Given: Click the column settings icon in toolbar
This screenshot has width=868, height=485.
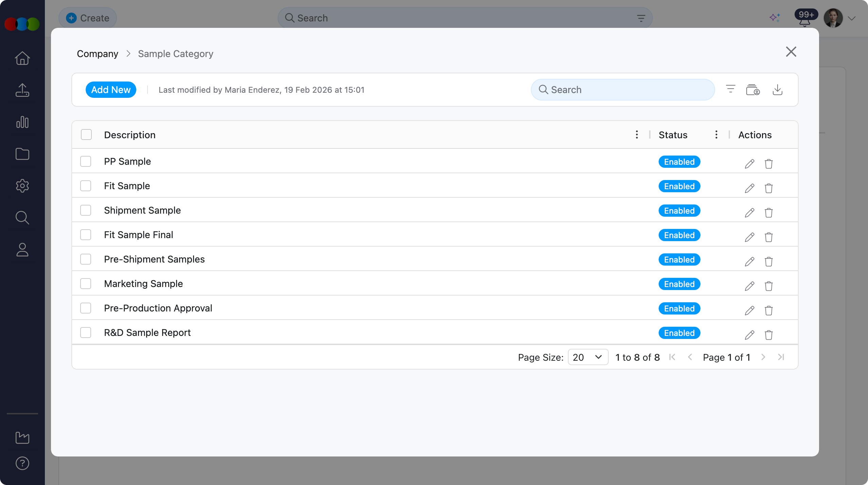Looking at the screenshot, I should click(x=753, y=90).
